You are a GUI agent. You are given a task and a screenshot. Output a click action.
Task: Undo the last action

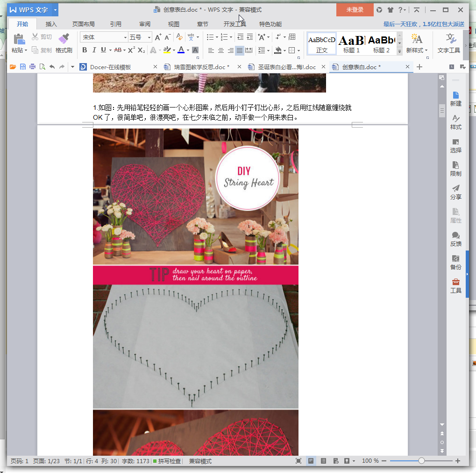[x=52, y=67]
